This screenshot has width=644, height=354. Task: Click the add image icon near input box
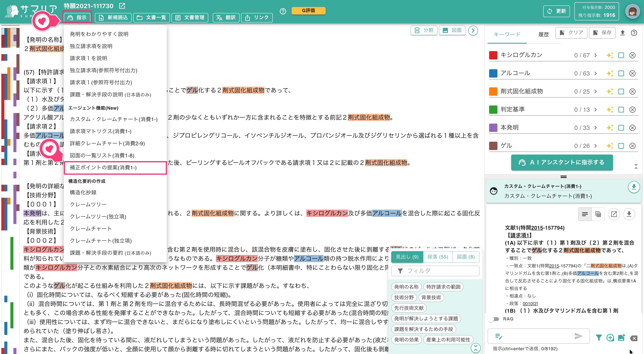622,338
